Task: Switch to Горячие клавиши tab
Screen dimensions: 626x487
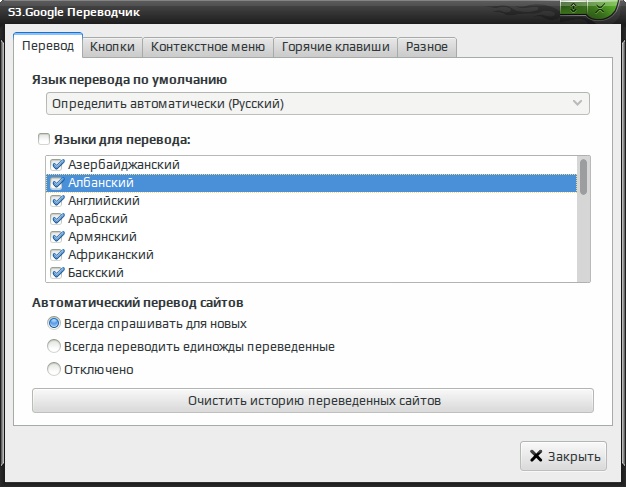Action: (335, 47)
